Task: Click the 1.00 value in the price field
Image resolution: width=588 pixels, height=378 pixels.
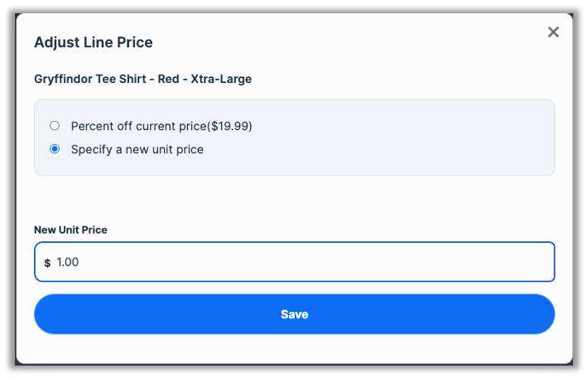Action: click(x=68, y=262)
